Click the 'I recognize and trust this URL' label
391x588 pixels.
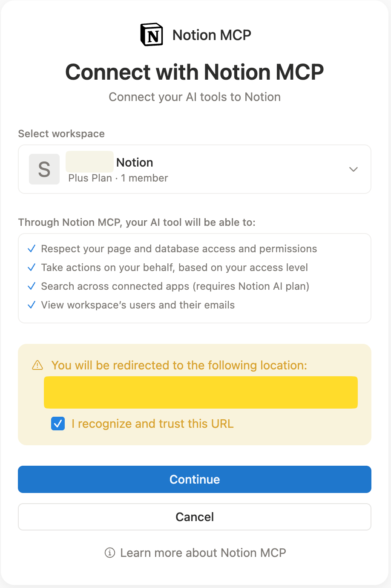pyautogui.click(x=152, y=424)
